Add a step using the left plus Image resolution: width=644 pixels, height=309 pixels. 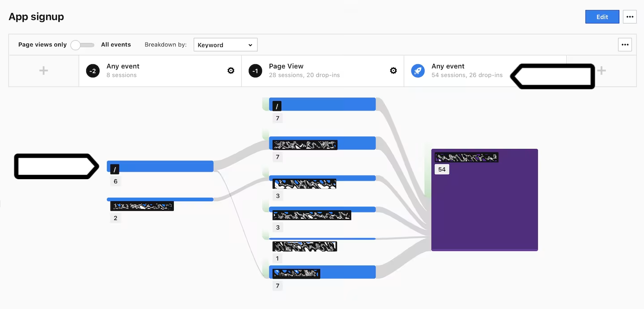pos(44,71)
